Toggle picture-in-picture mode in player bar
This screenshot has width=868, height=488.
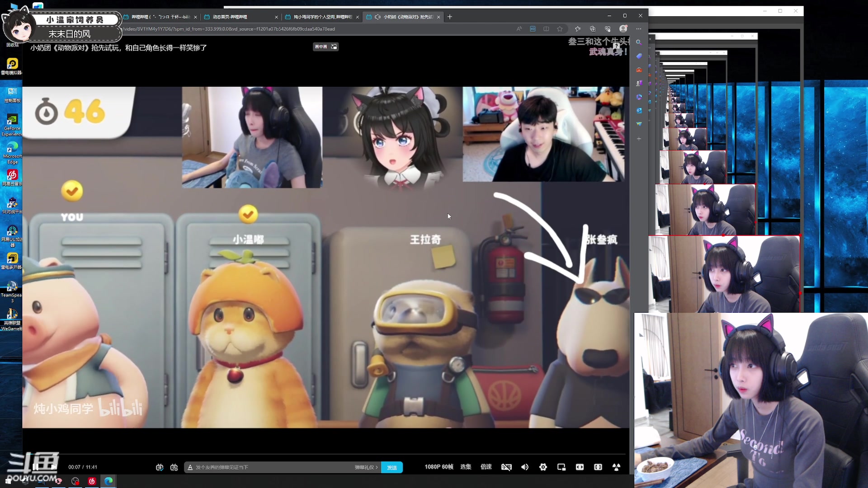561,467
